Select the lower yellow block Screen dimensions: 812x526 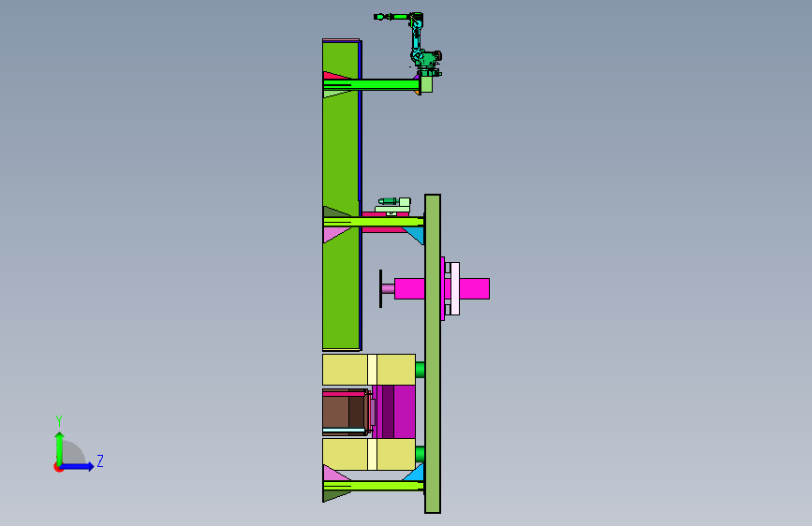[369, 454]
